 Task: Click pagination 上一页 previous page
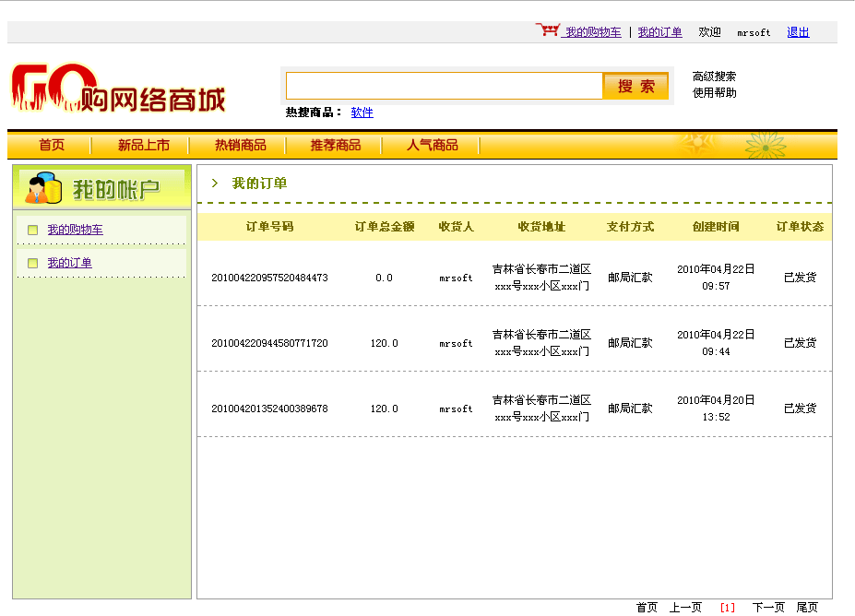pyautogui.click(x=686, y=608)
